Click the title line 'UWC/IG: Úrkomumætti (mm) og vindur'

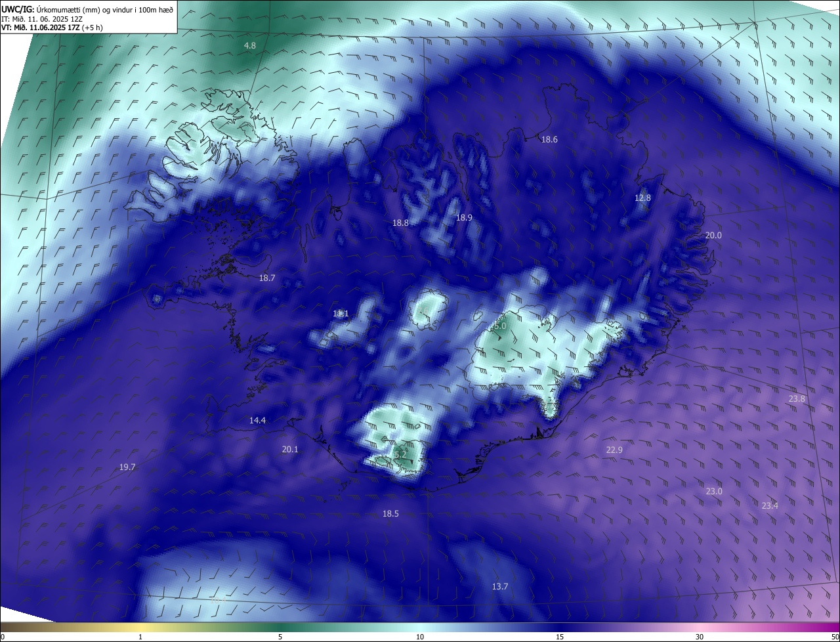pyautogui.click(x=87, y=9)
